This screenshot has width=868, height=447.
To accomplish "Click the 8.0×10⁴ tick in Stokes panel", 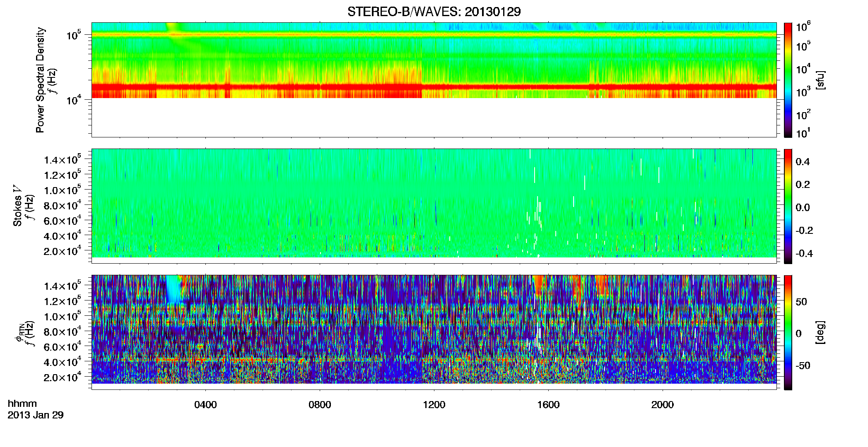I will 63,205.
